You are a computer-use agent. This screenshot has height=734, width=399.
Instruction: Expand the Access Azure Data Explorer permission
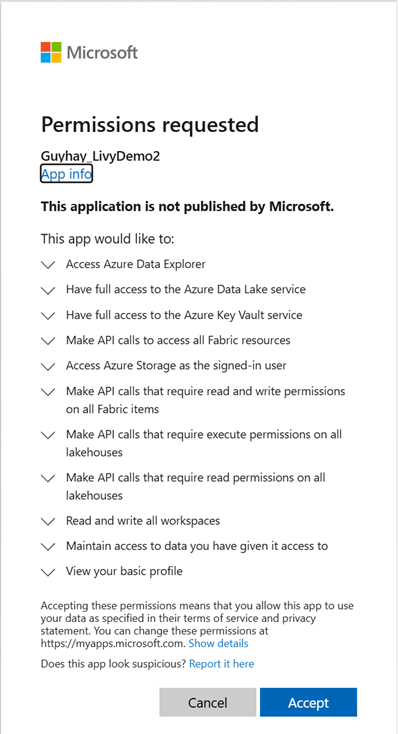48,265
